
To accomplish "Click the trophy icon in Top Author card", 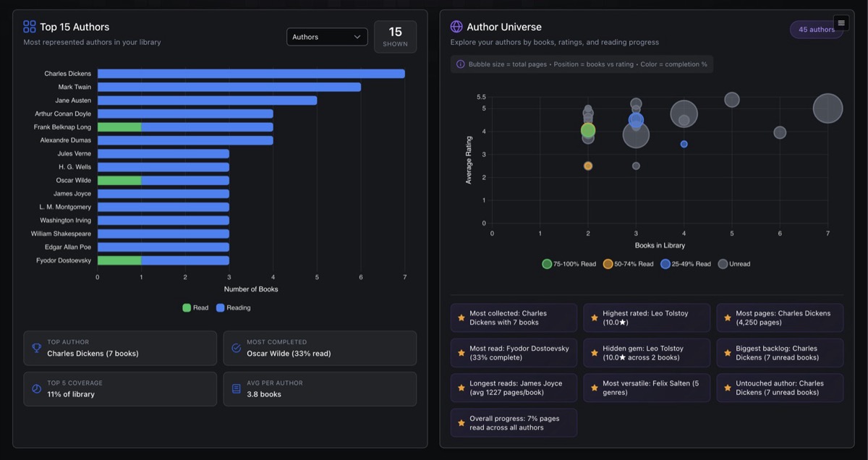I will coord(36,348).
